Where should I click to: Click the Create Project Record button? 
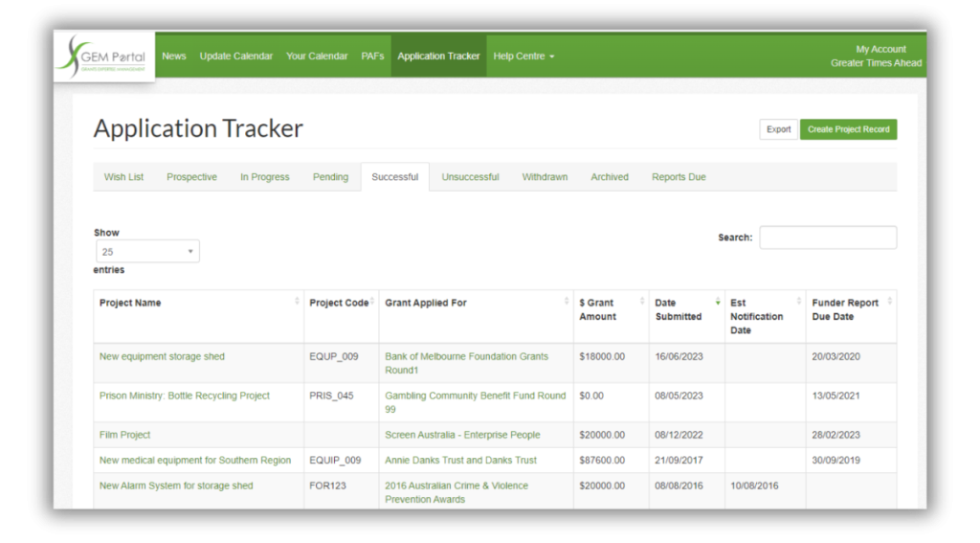[x=848, y=129]
